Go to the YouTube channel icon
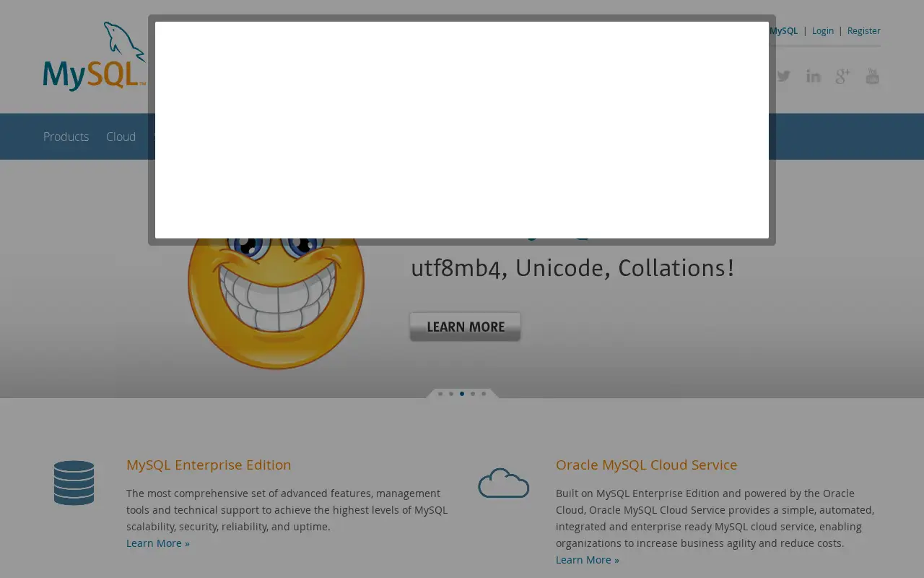The height and width of the screenshot is (578, 924). click(873, 76)
